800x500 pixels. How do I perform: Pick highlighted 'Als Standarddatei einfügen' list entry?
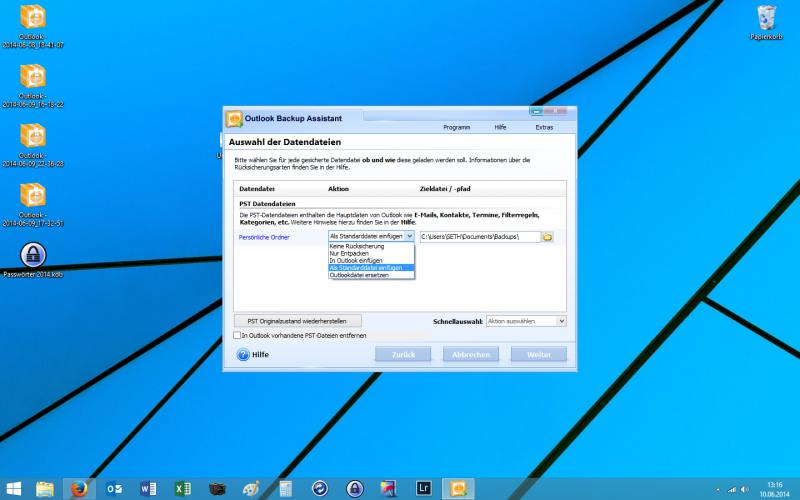click(371, 267)
